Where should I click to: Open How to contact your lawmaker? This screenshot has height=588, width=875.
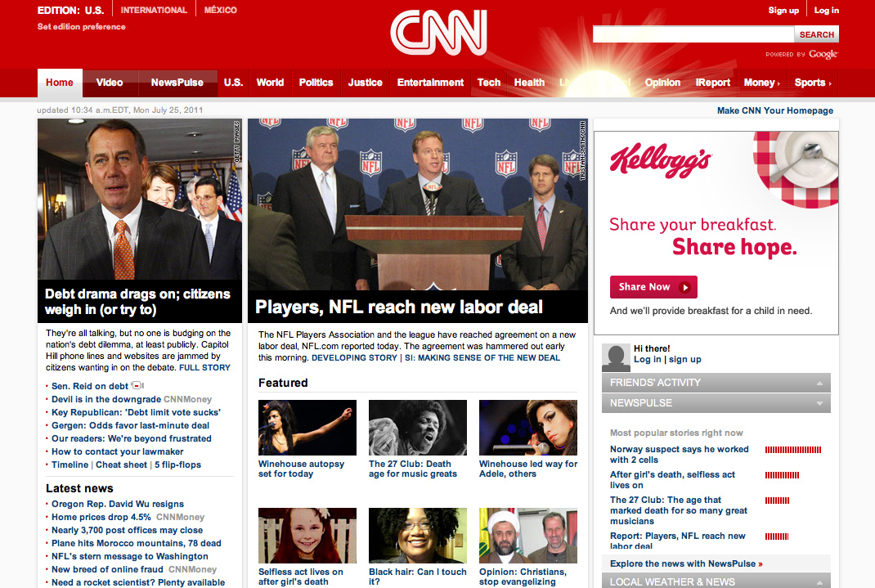pos(117,452)
